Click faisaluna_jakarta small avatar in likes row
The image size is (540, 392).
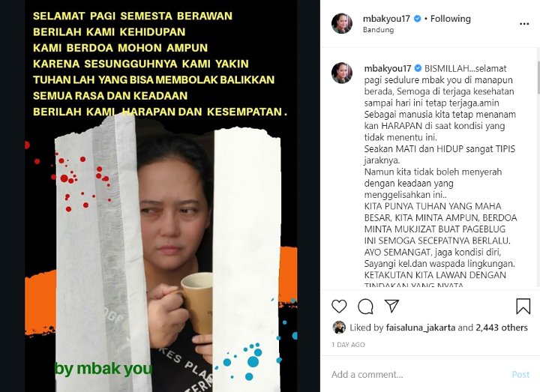[339, 328]
